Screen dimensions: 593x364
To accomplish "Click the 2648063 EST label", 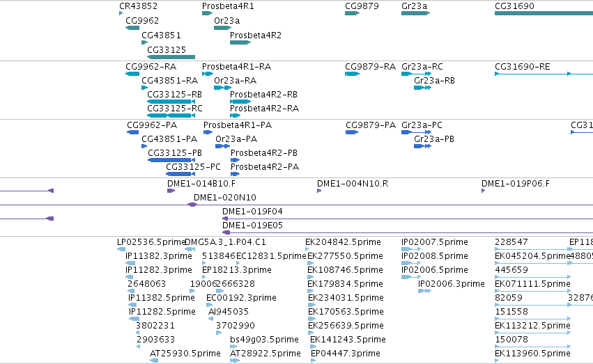I will coord(147,285).
